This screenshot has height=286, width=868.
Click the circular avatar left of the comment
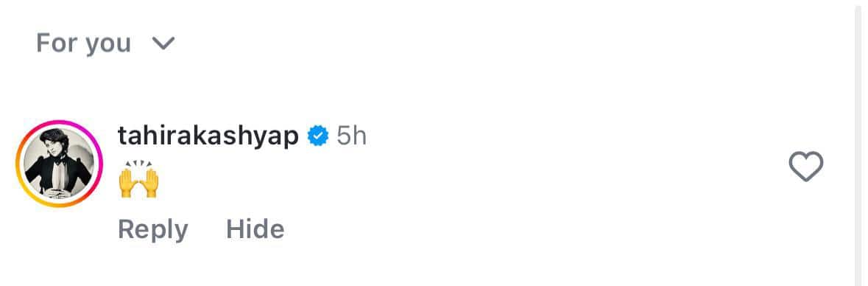pos(59,164)
